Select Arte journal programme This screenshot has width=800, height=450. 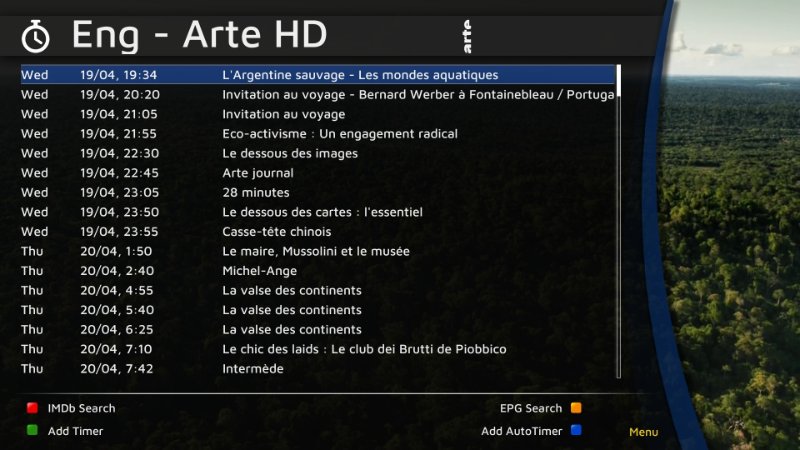pos(318,172)
